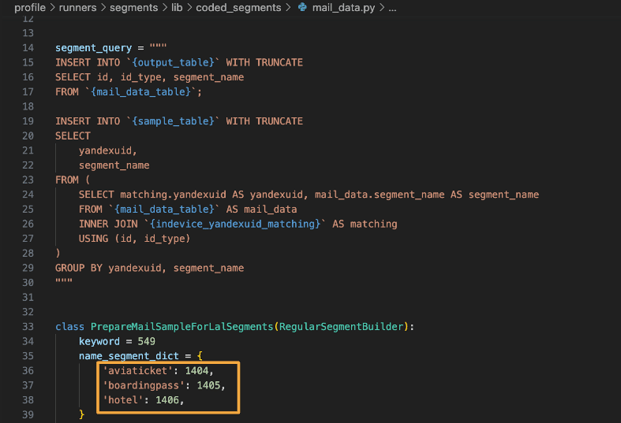The height and width of the screenshot is (423, 621).
Task: Click the value 549 after keyword
Action: (x=147, y=341)
